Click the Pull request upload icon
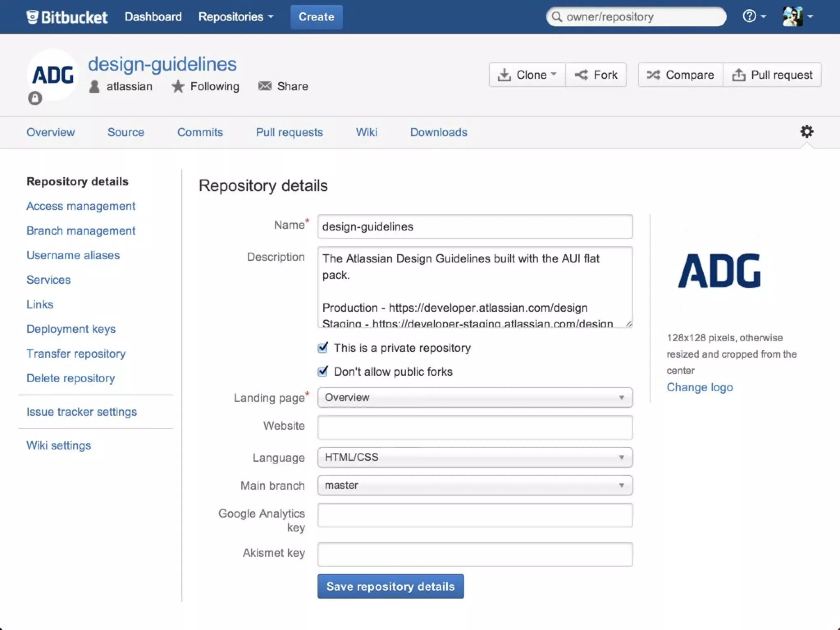 [738, 75]
